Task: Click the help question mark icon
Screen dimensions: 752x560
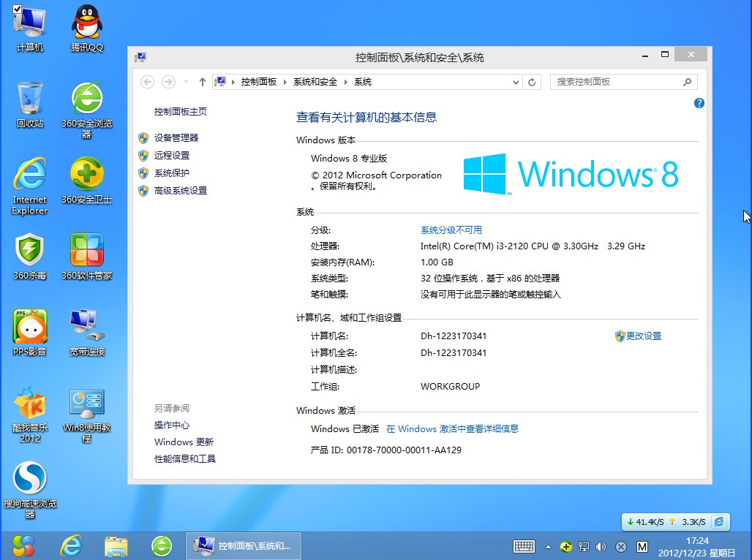Action: 699,103
